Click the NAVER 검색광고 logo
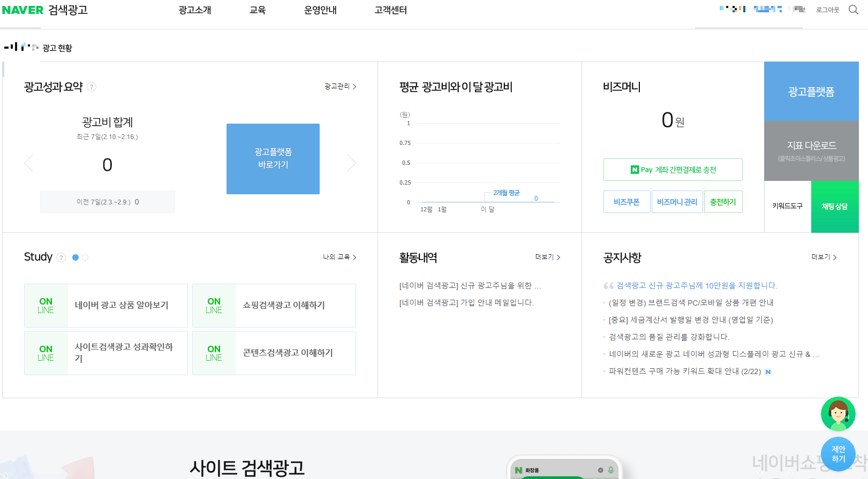The height and width of the screenshot is (479, 868). [x=45, y=10]
